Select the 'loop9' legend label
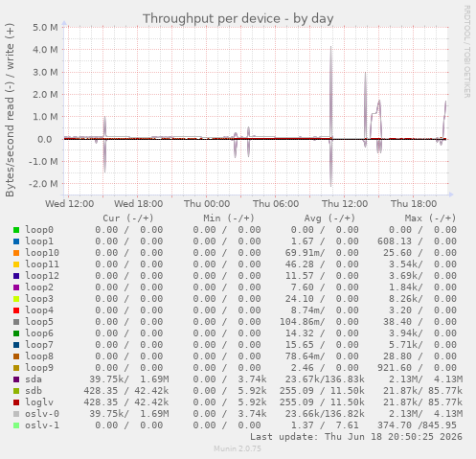This screenshot has width=476, height=459. click(x=39, y=368)
